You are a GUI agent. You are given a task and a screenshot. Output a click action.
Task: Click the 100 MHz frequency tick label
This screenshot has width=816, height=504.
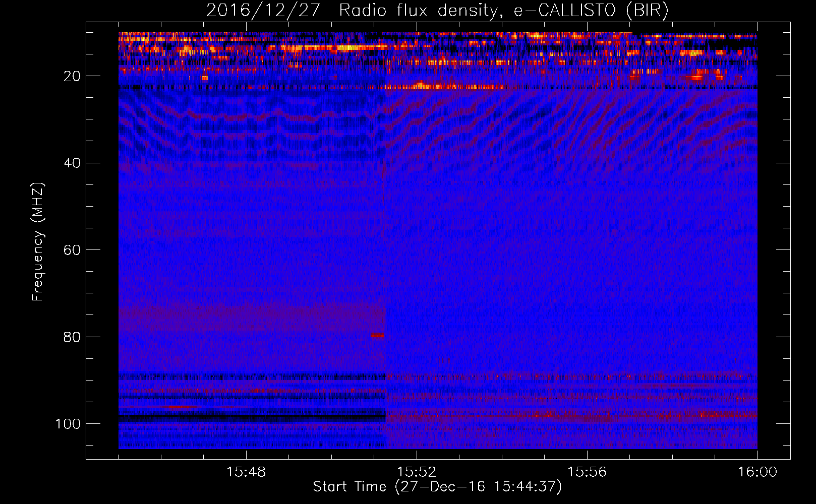(x=68, y=424)
